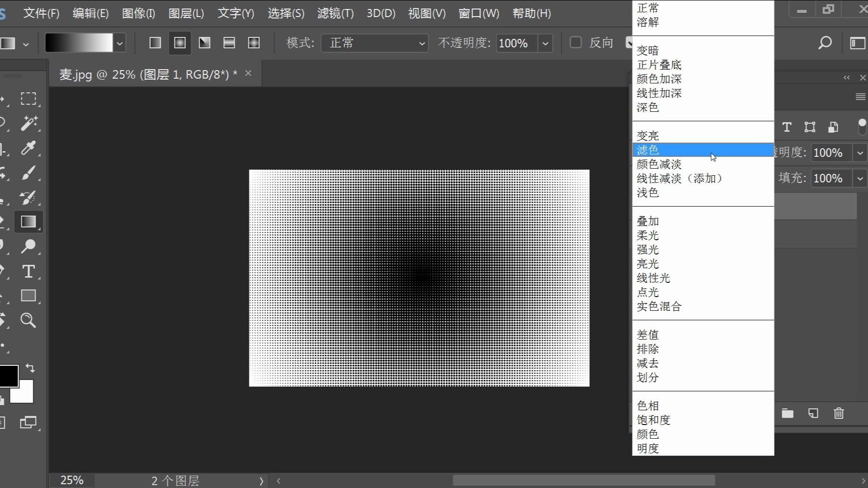Choose the linear gradient type

coord(155,43)
